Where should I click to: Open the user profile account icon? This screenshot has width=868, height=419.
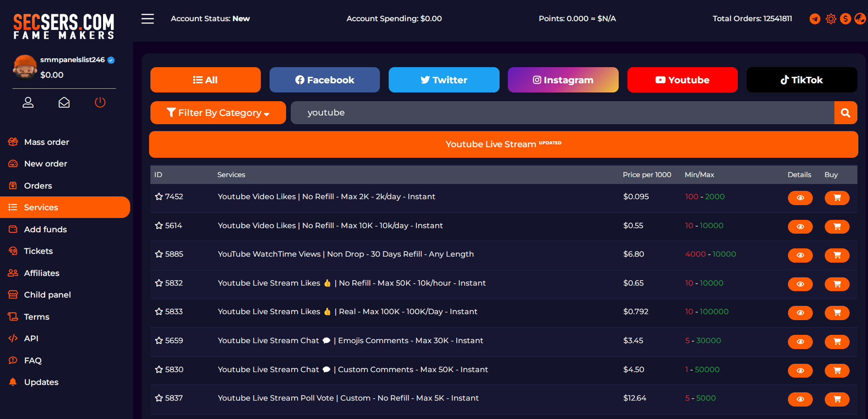(x=28, y=103)
